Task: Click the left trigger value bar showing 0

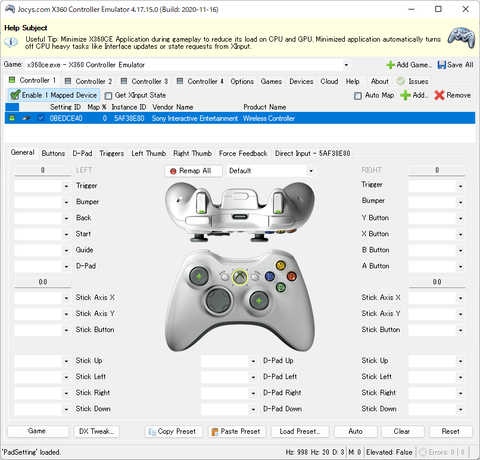Action: click(x=42, y=170)
